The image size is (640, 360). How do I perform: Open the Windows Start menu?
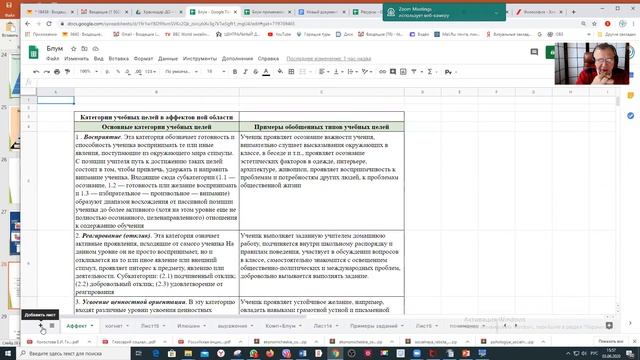click(x=8, y=353)
